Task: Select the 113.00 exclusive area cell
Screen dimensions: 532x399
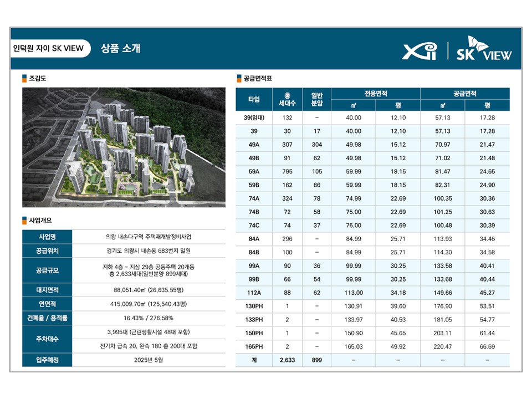Action: [x=354, y=293]
